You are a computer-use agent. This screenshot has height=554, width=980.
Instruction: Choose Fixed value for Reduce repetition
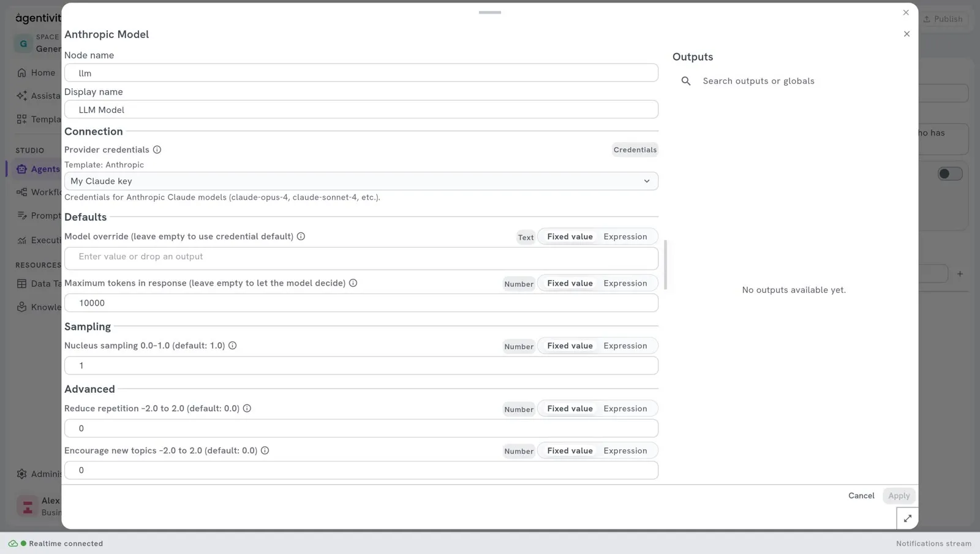pyautogui.click(x=570, y=409)
